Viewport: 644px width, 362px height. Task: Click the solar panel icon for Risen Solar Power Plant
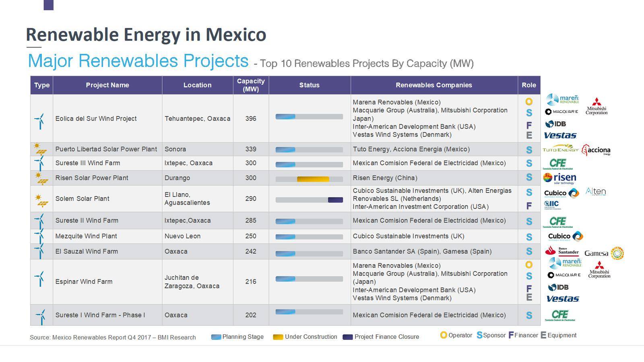point(41,178)
